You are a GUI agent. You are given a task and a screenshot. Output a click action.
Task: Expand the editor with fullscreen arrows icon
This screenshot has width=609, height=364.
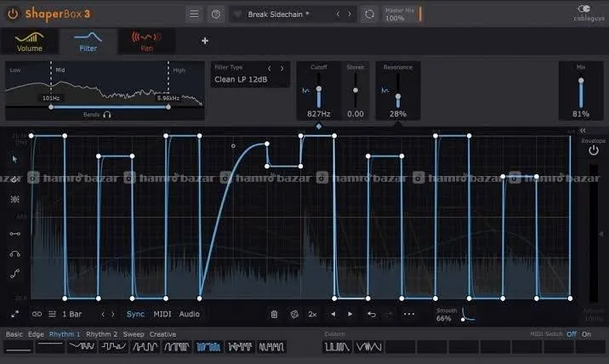tap(14, 314)
